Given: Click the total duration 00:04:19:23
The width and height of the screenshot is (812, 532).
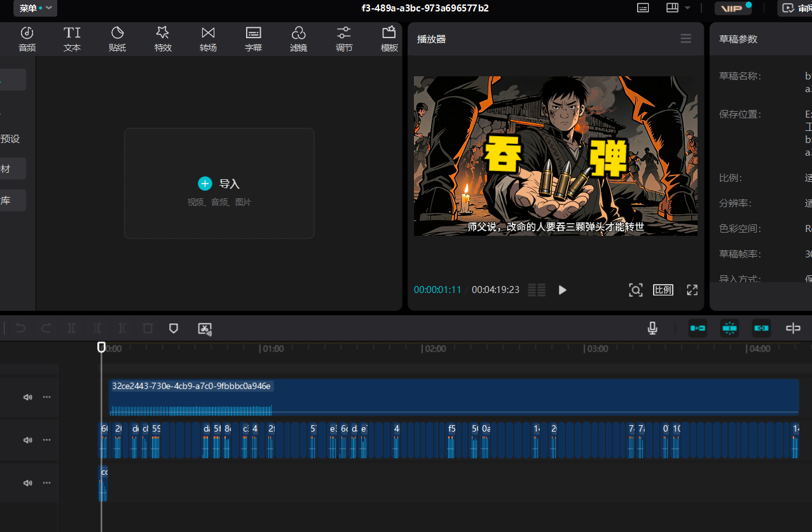Looking at the screenshot, I should [495, 290].
